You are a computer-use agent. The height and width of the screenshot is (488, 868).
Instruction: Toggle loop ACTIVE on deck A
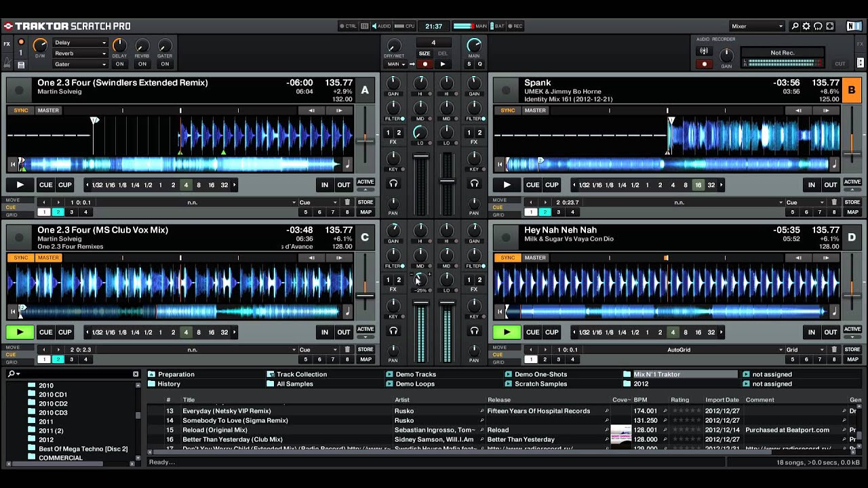coord(366,182)
